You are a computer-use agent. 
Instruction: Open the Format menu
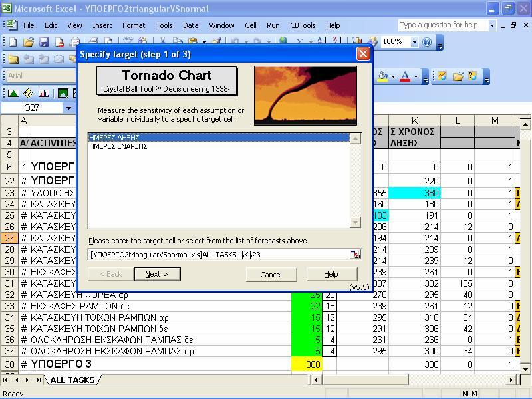[134, 25]
